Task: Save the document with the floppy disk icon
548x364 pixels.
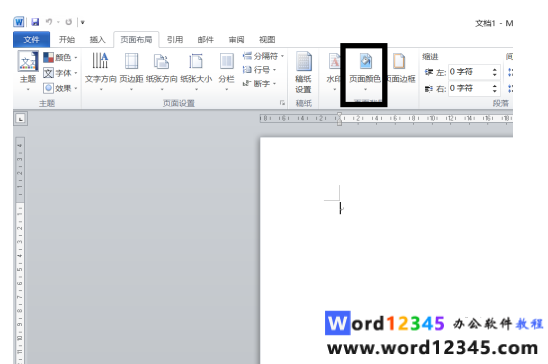Action: click(x=35, y=22)
